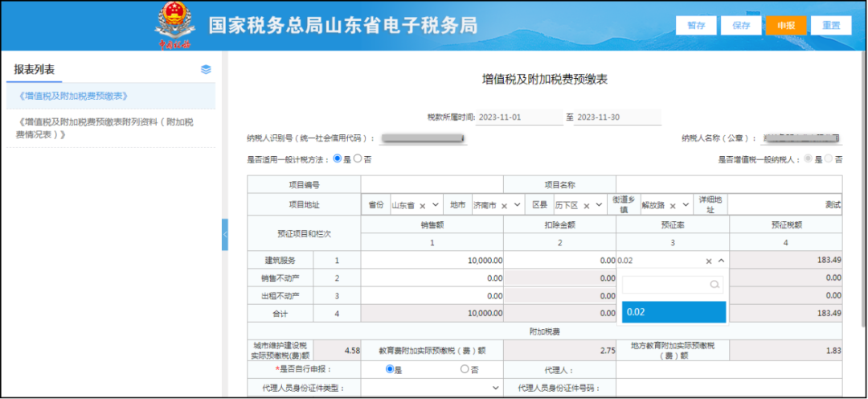
Task: Clear the 区县 selection 历下区
Action: [586, 206]
